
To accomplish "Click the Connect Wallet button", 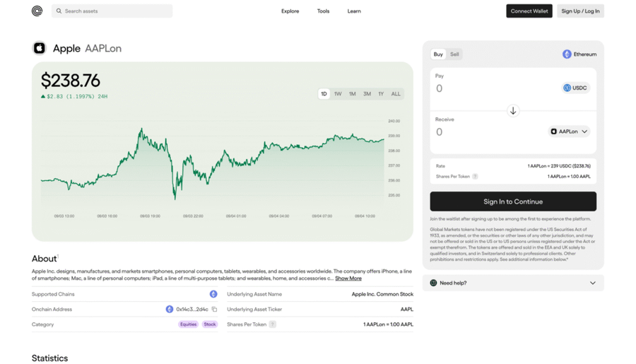I will [x=529, y=11].
